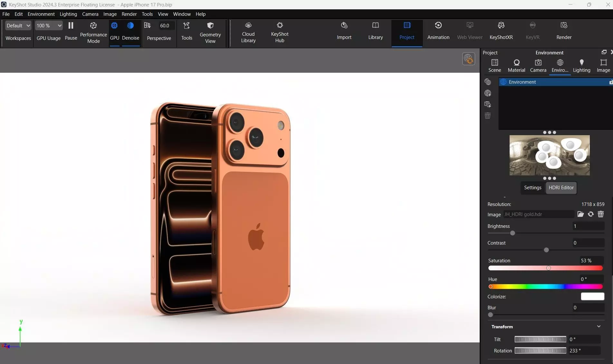613x364 pixels.
Task: Open the Cloud Library
Action: click(x=248, y=33)
